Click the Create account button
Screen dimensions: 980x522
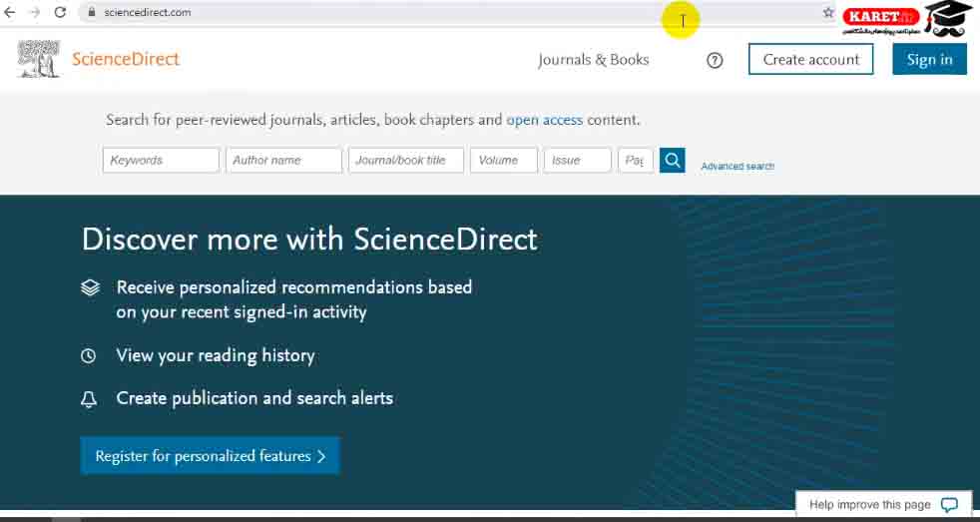[x=810, y=60]
